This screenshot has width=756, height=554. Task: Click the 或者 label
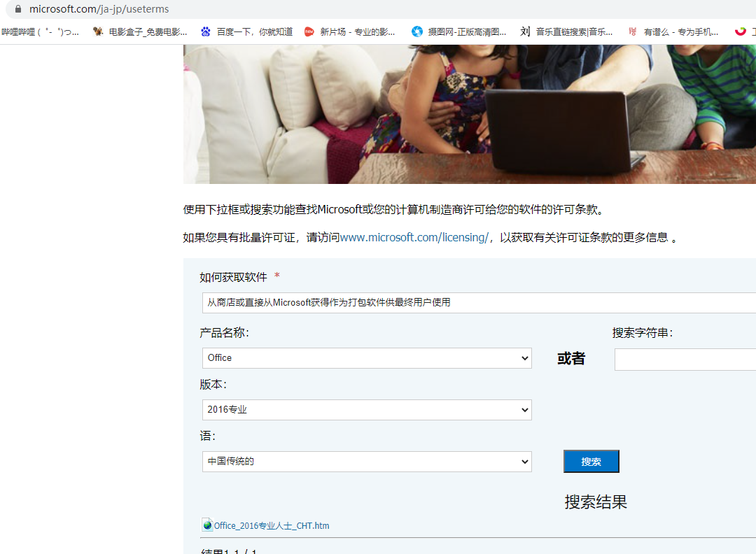click(x=571, y=358)
